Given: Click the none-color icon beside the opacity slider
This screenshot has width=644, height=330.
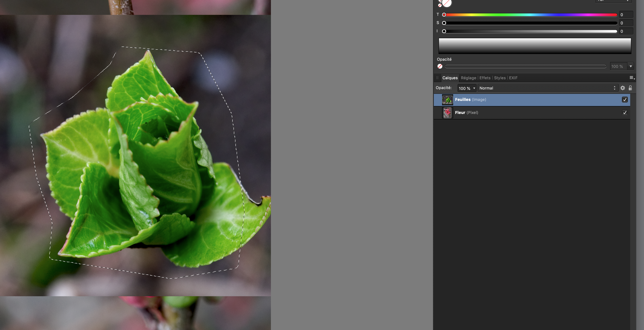Looking at the screenshot, I should coord(440,66).
